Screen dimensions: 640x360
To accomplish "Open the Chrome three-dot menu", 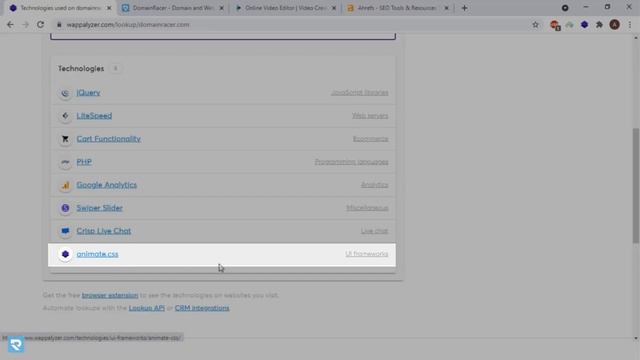I will point(630,25).
